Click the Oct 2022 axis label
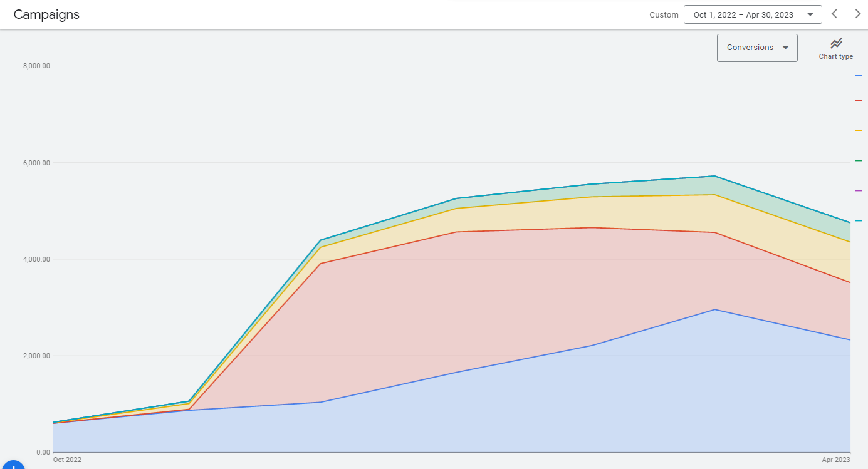The width and height of the screenshot is (868, 469). [67, 460]
